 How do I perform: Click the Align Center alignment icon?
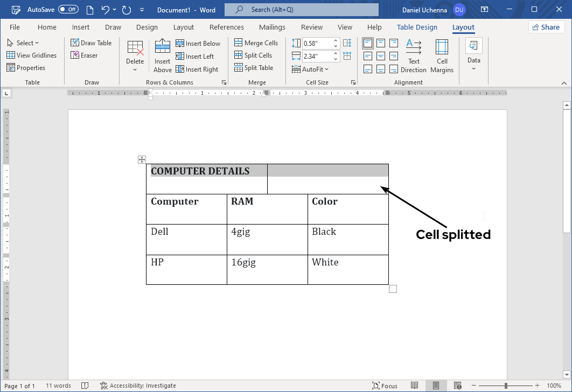pos(381,55)
